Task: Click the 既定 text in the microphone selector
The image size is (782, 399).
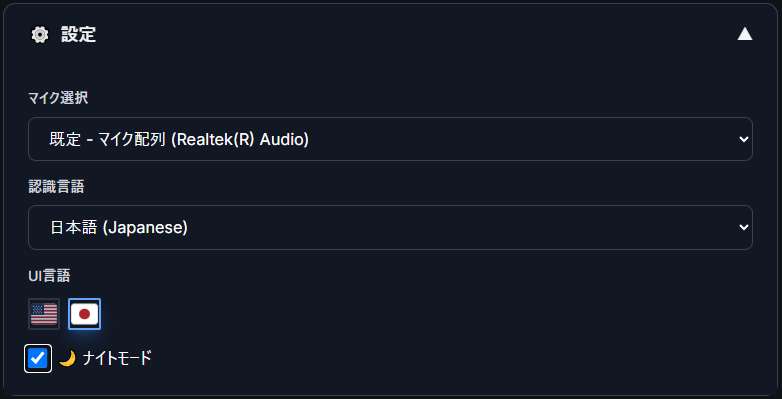Action: pos(65,140)
